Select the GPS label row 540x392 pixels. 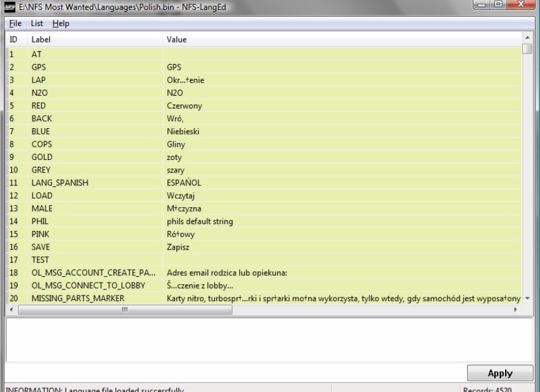tap(263, 67)
